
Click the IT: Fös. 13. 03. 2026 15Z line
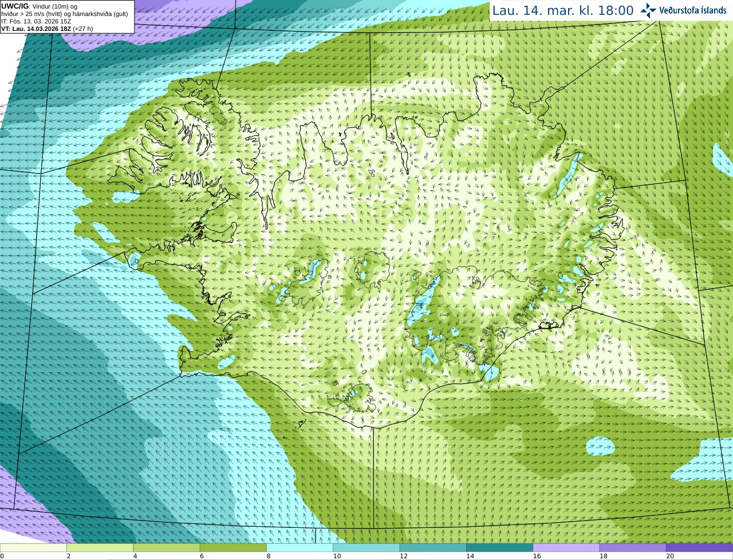pyautogui.click(x=36, y=21)
